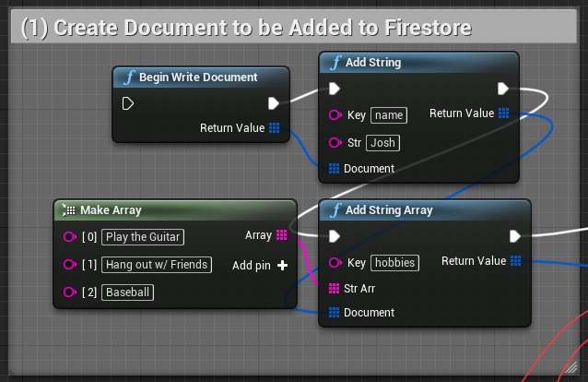
Task: Edit the Str field containing Josh
Action: click(382, 143)
